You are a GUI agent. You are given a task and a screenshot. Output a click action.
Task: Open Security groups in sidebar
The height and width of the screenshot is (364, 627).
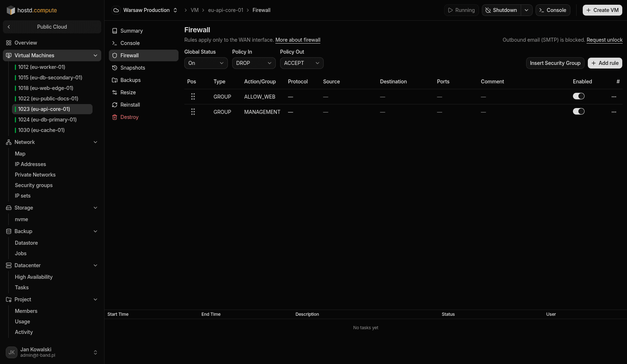(x=34, y=185)
